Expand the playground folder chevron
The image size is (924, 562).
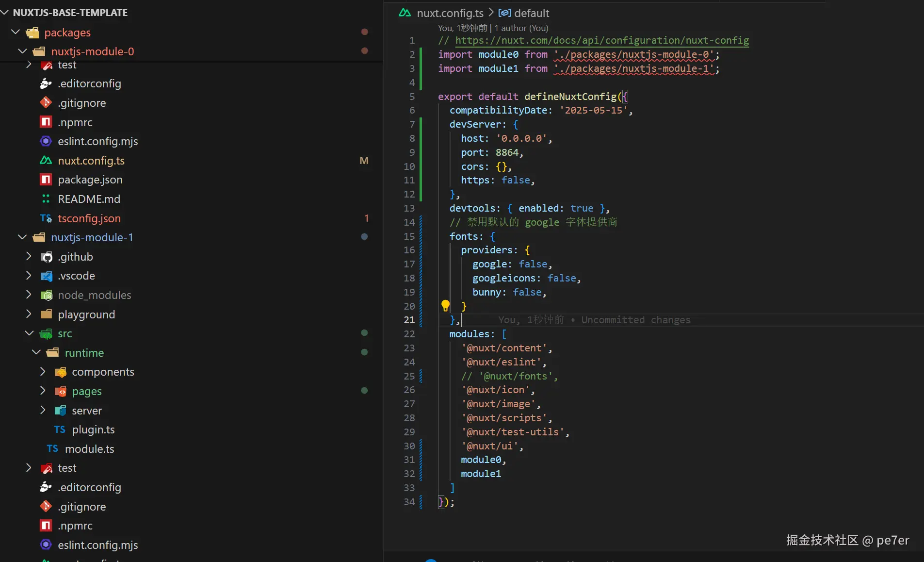29,314
